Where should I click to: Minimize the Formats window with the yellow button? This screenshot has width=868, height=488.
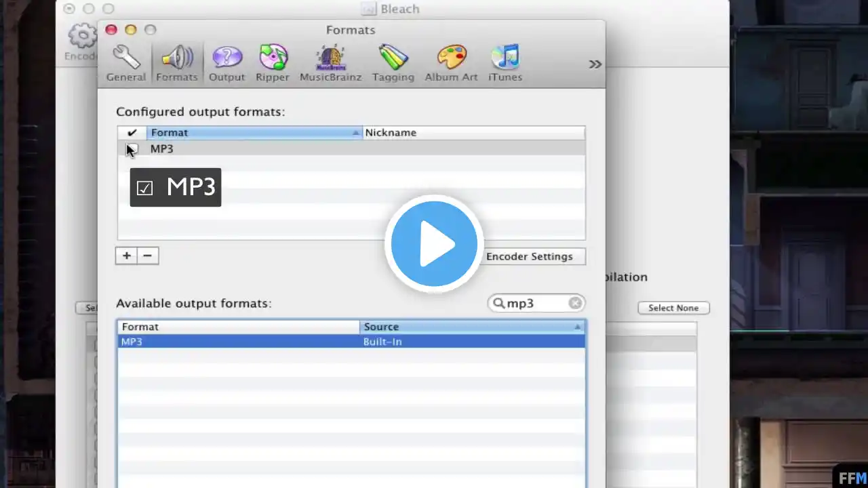(x=131, y=30)
